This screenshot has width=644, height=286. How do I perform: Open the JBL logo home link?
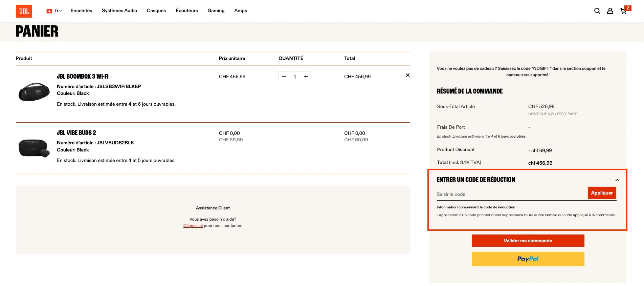(x=24, y=11)
